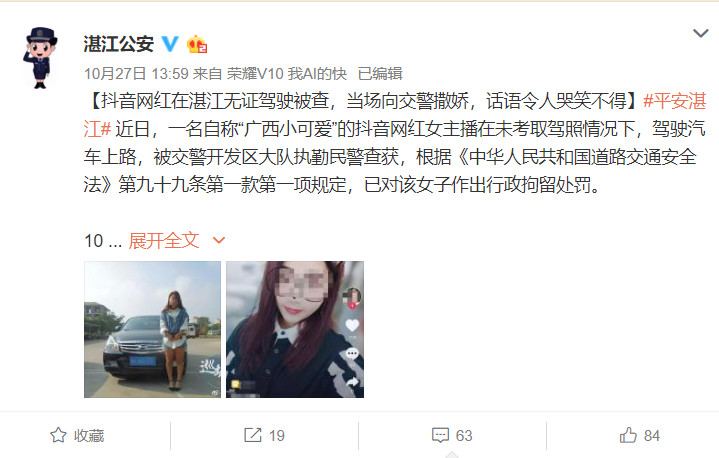Viewport: 719px width, 458px height.
Task: Click the repost share icon
Action: click(253, 435)
